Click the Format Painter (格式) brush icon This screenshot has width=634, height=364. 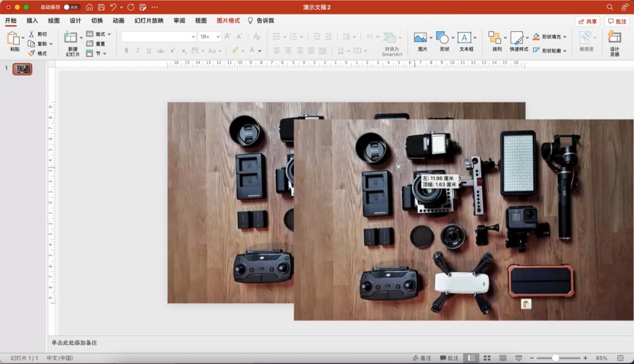[32, 53]
